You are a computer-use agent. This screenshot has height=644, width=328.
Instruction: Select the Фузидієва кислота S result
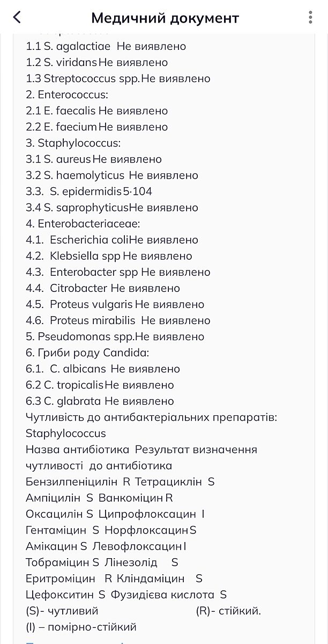[x=169, y=595]
